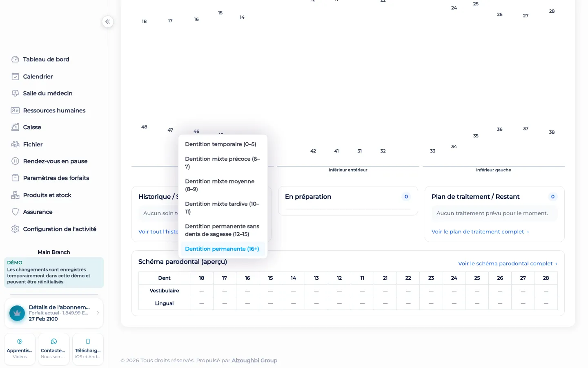
Task: Collapse the sidebar with the double-chevron button
Action: pyautogui.click(x=108, y=22)
